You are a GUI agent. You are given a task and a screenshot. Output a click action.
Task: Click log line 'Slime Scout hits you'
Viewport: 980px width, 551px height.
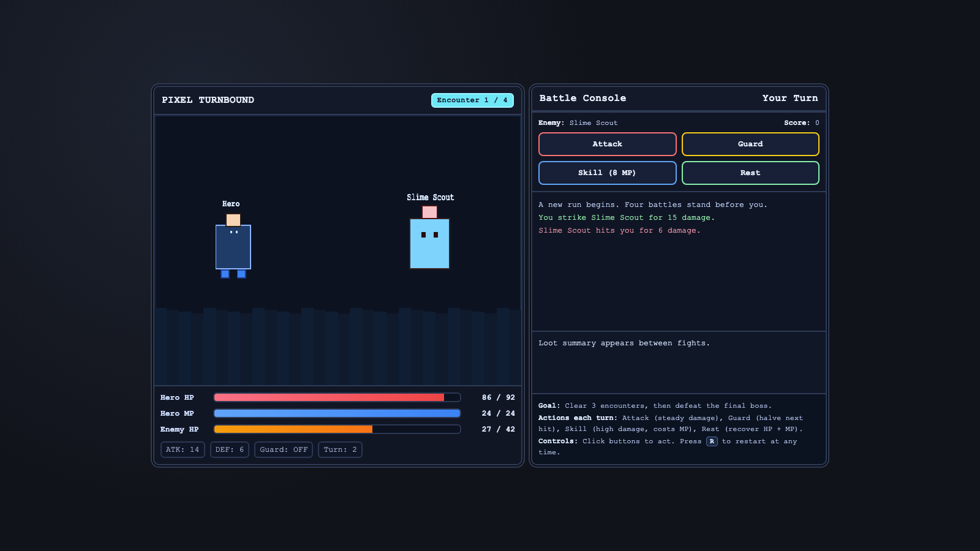[x=619, y=231]
